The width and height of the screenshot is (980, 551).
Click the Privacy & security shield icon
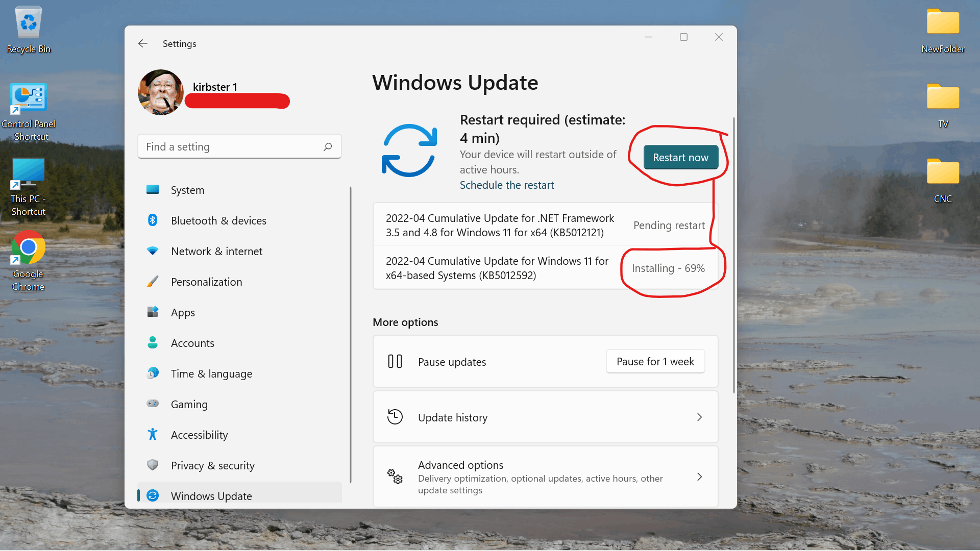(x=153, y=465)
